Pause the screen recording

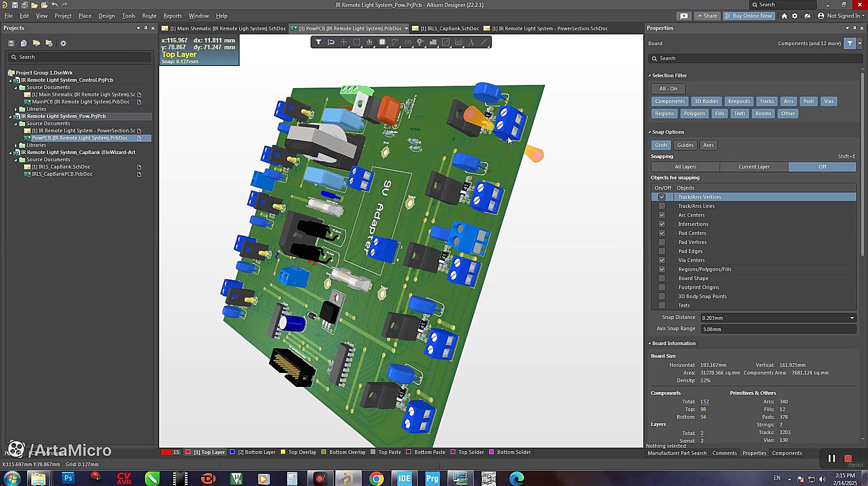pyautogui.click(x=832, y=458)
